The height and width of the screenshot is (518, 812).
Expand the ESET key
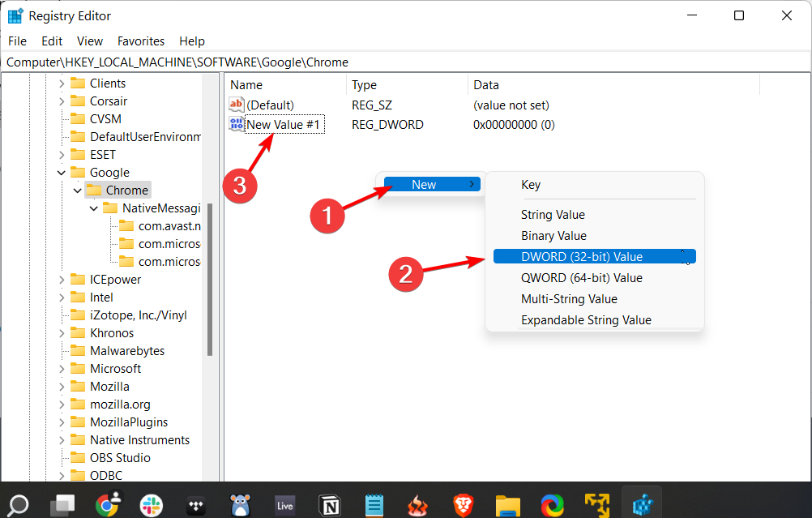62,155
